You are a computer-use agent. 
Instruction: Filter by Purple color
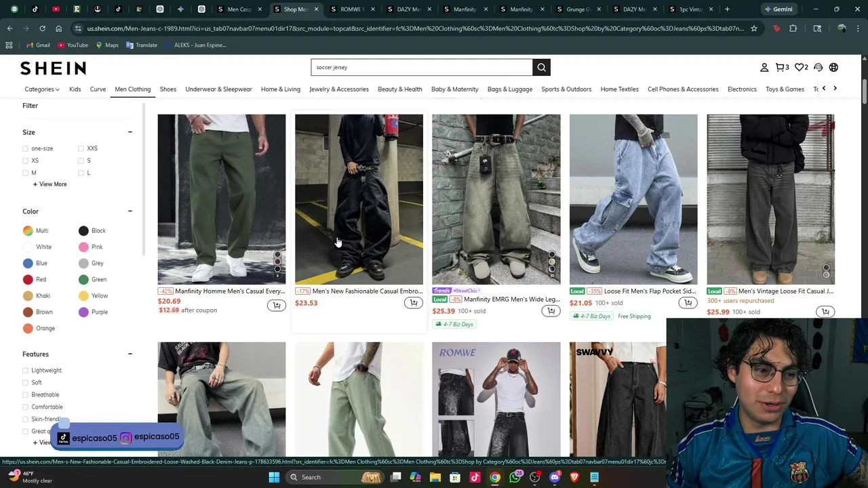pos(94,312)
